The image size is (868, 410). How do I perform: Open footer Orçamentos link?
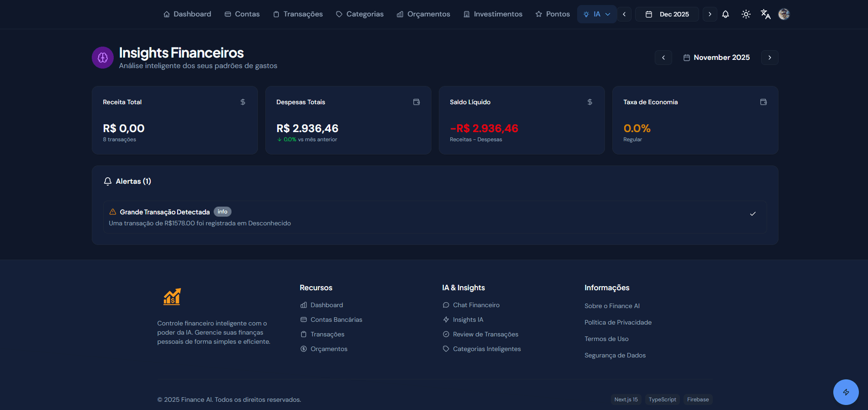tap(324, 349)
